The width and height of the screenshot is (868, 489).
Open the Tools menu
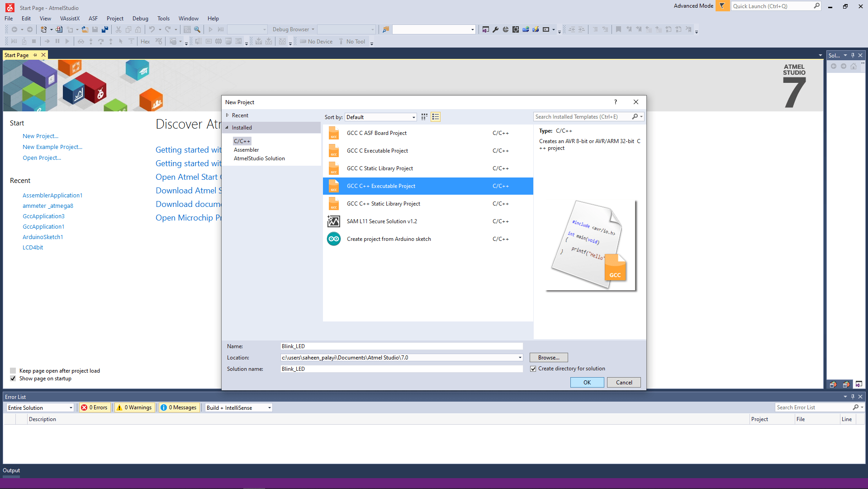coord(163,19)
